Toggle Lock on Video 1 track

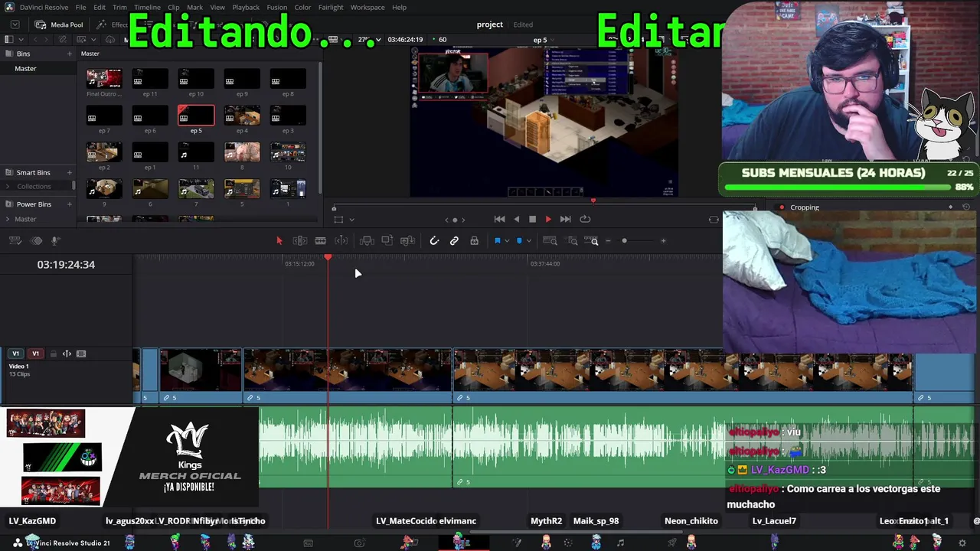pos(53,354)
